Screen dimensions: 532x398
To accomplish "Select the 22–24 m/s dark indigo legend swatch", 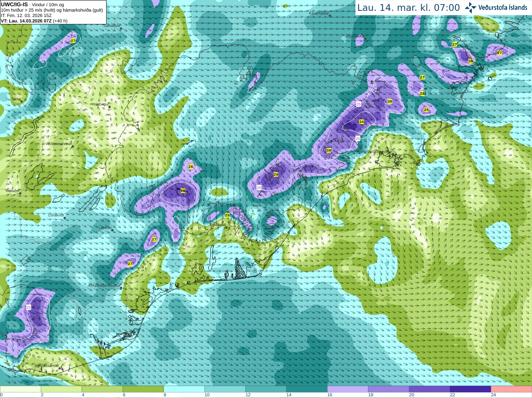I will (470, 389).
